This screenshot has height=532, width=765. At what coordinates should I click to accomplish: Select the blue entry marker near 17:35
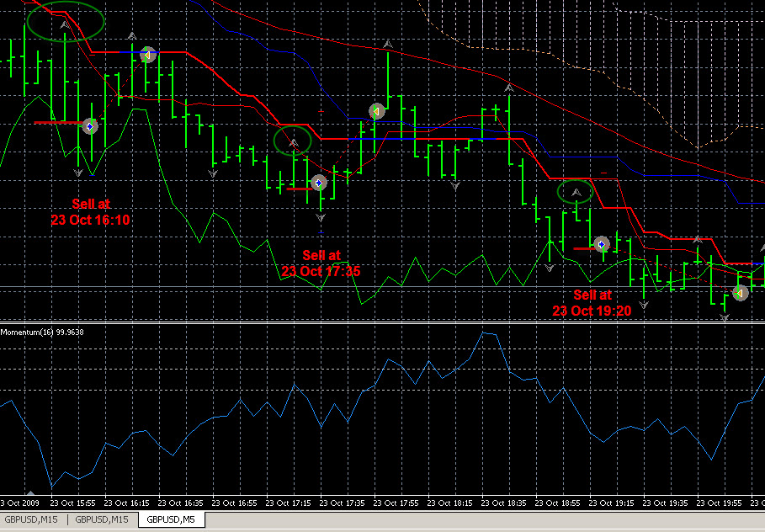(319, 183)
